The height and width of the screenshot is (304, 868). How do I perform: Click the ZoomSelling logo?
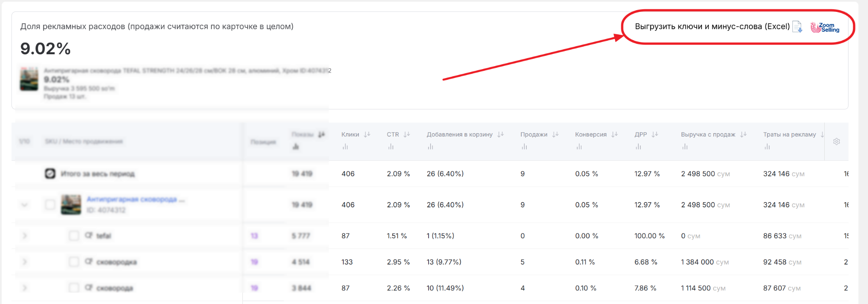coord(825,27)
